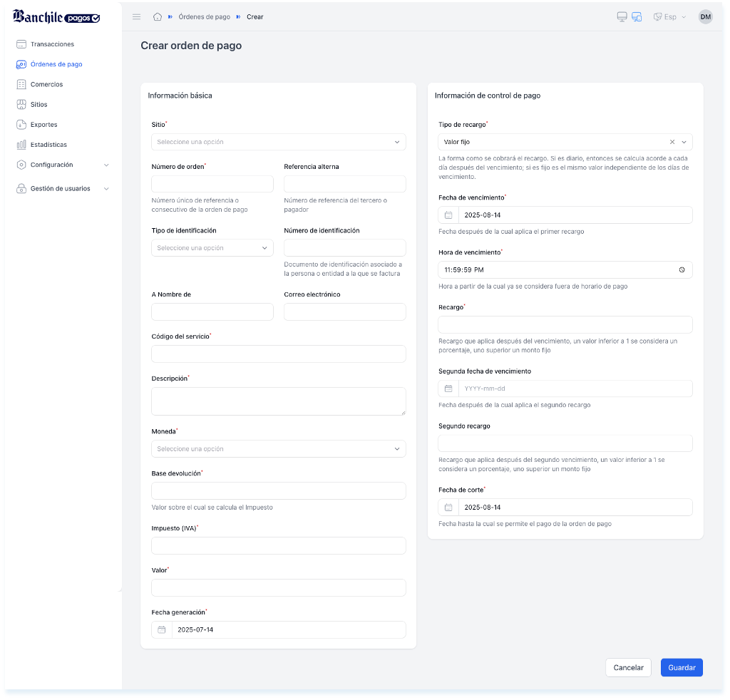
Task: Focus the Descripción text area
Action: pos(279,401)
